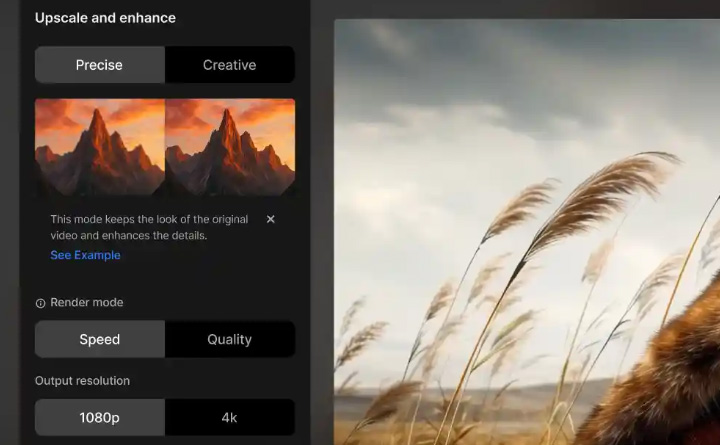This screenshot has width=720, height=445.
Task: Click the Upscale and enhance heading
Action: (105, 18)
